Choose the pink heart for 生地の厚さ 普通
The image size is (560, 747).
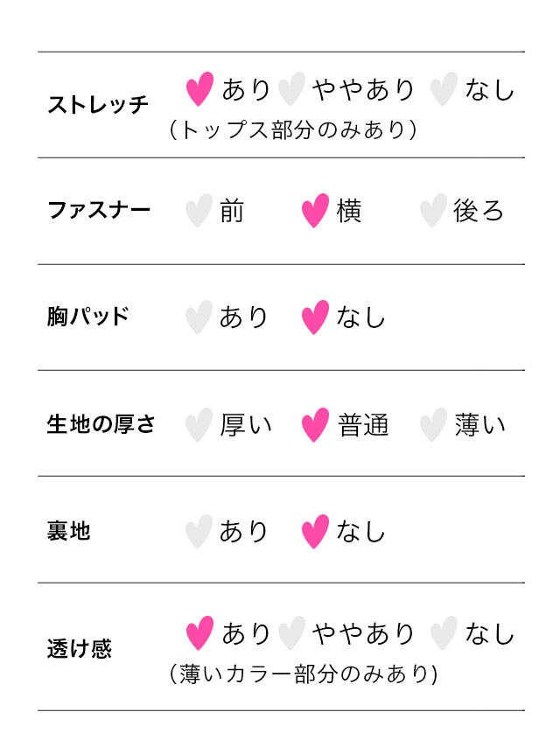[316, 425]
